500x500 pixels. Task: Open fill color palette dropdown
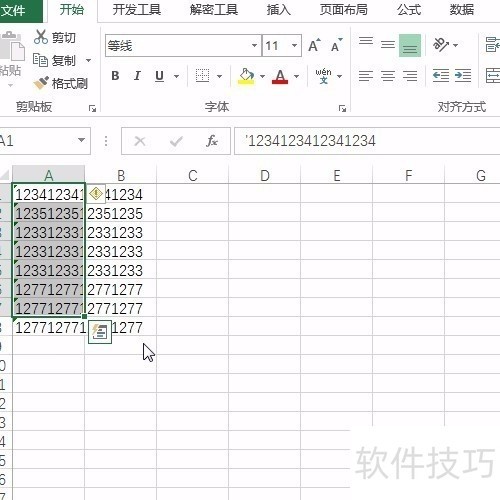point(262,76)
